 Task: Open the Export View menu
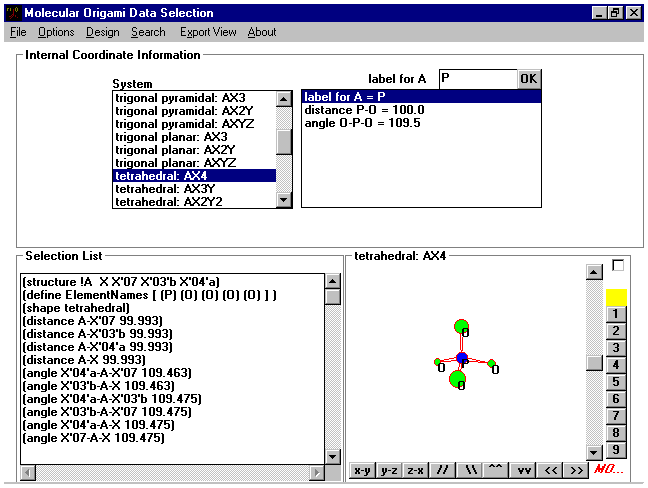pyautogui.click(x=208, y=32)
